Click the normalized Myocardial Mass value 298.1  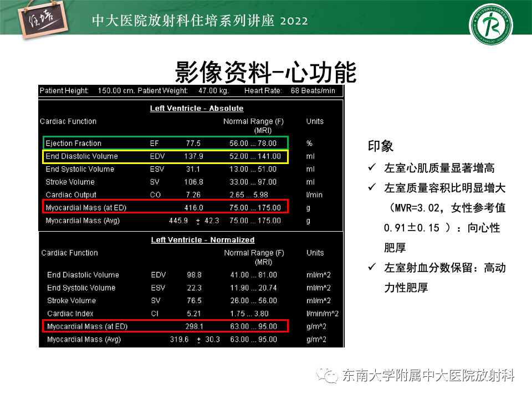click(194, 326)
